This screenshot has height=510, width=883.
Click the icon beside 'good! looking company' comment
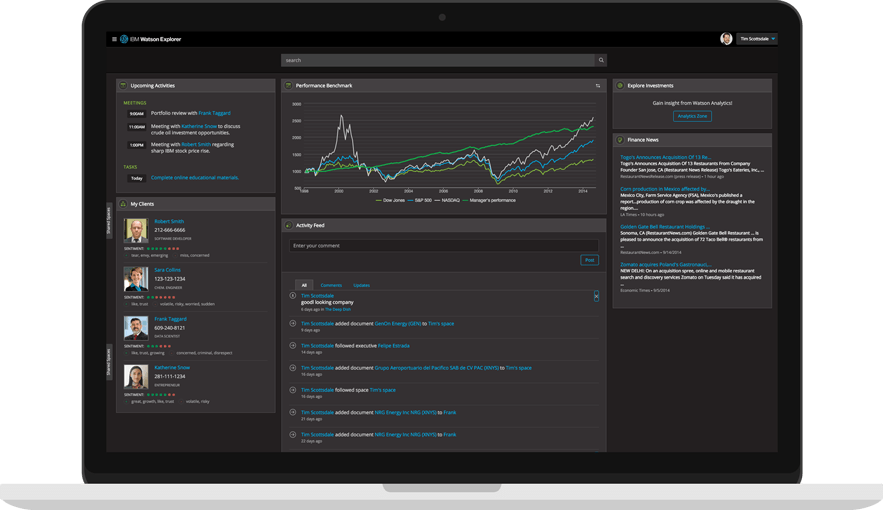coord(293,296)
